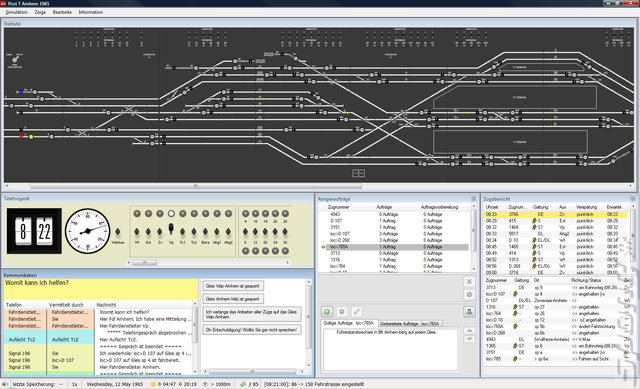The width and height of the screenshot is (640, 389).
Task: Toggle the Ahg1 phone switch
Action: [x=217, y=232]
